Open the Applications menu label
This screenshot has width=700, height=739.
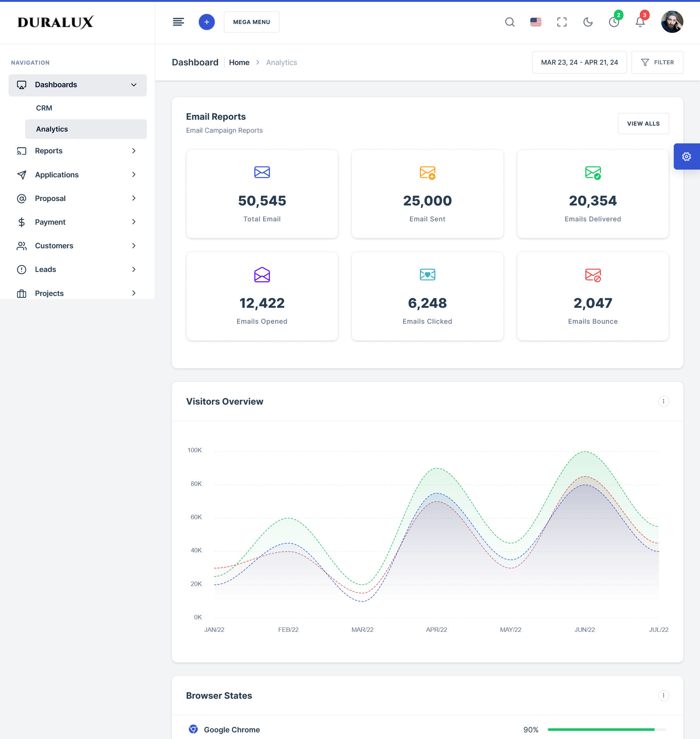tap(57, 174)
